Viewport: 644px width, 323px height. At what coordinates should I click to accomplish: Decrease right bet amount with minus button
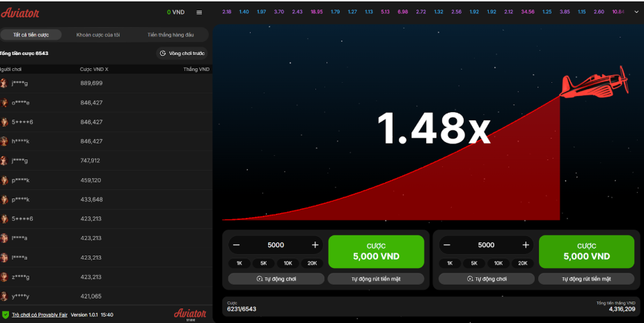[x=447, y=245]
